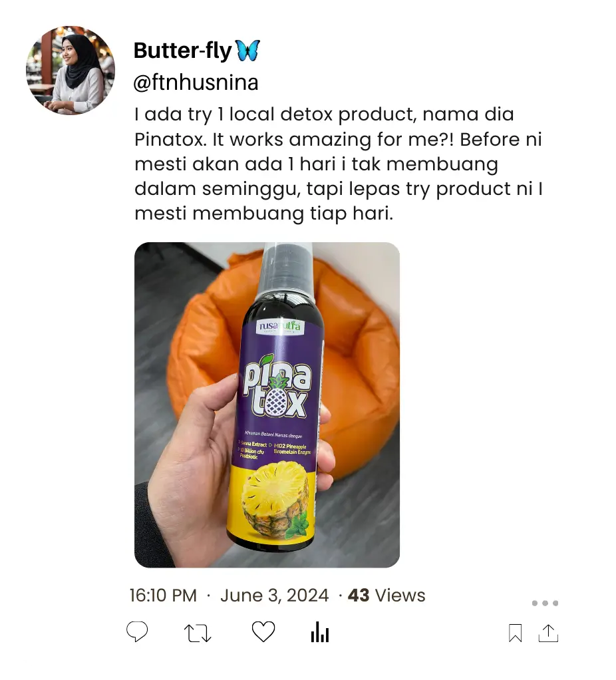Open the post analytics bar chart icon

coord(320,632)
